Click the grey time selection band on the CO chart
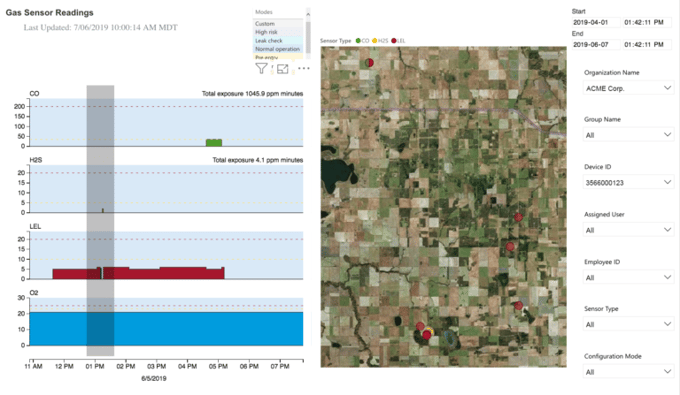This screenshot has width=680, height=395. [x=100, y=122]
